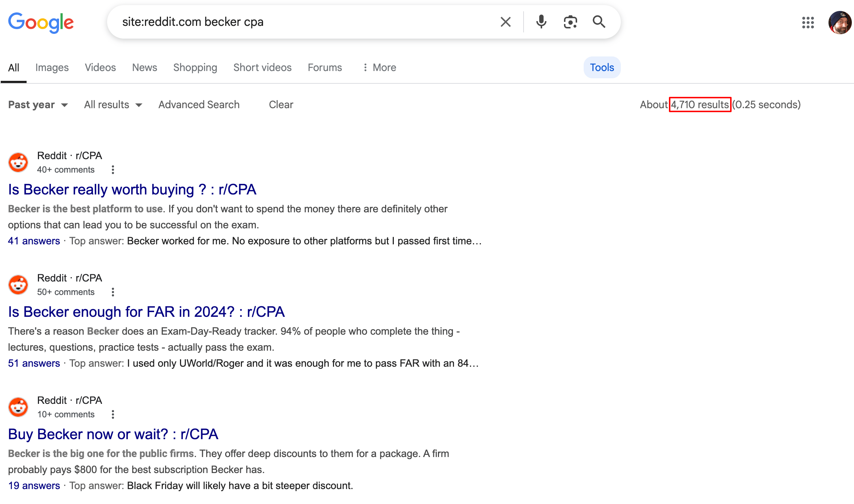Click snippet 'Becker is the big one for the public firms'

tap(101, 454)
